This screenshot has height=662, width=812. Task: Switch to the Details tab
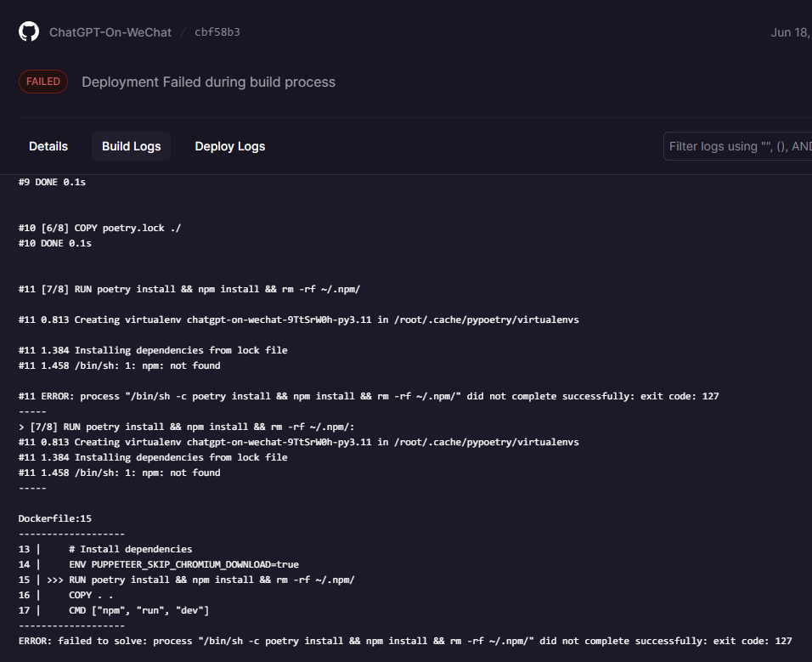[48, 145]
